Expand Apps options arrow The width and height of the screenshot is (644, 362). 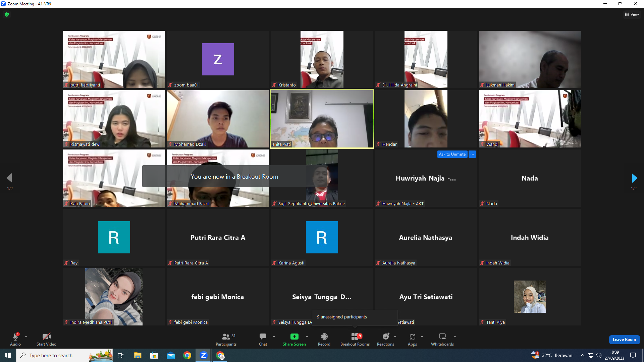pyautogui.click(x=422, y=337)
